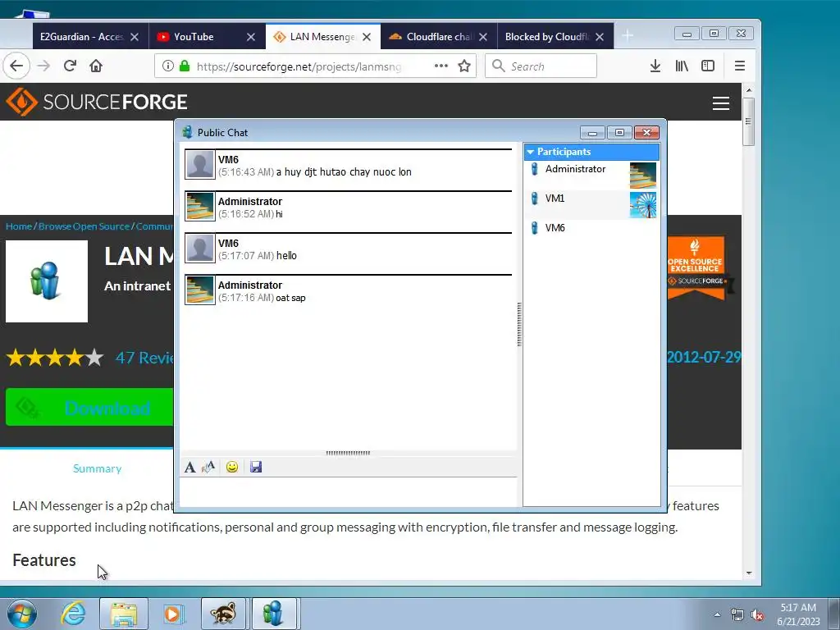Click the message text 'hello'

tap(286, 256)
